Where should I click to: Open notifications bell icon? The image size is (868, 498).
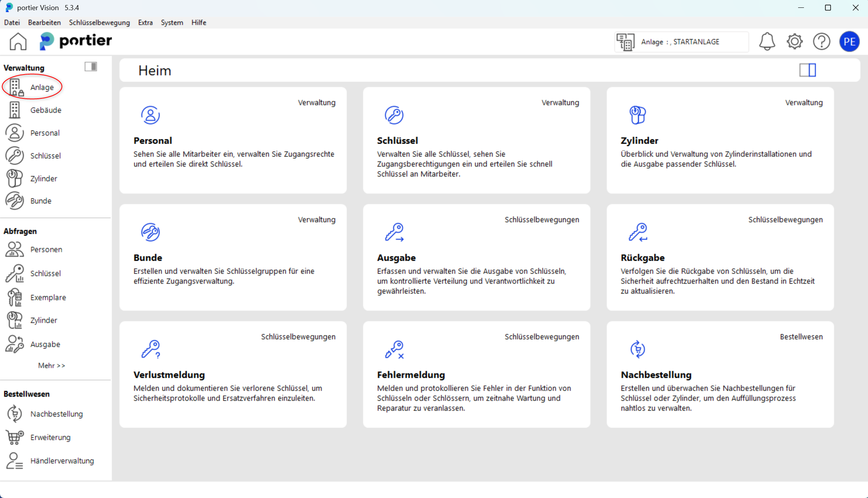(767, 41)
